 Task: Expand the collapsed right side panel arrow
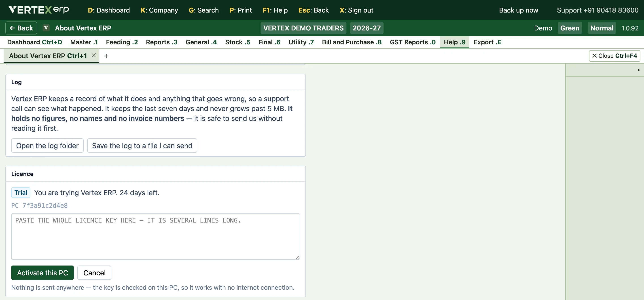click(639, 70)
